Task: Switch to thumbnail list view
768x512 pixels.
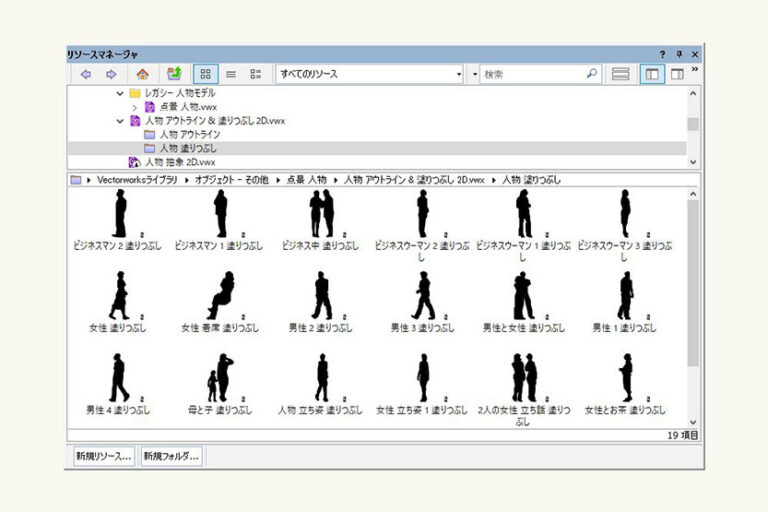Action: [256, 74]
